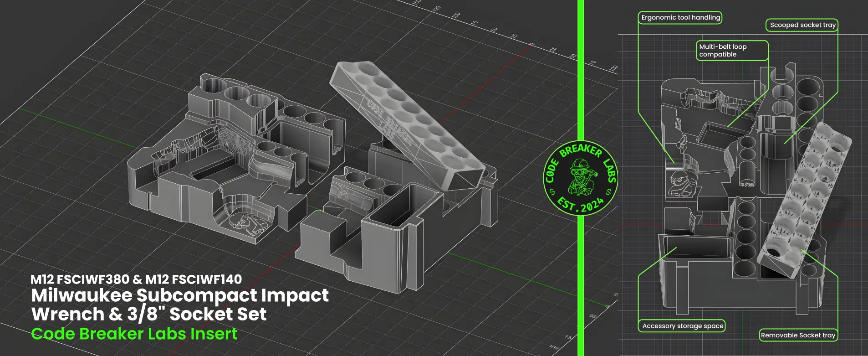
Task: Click the Milwaukee Subcompact Impact Wrench title
Action: point(180,295)
